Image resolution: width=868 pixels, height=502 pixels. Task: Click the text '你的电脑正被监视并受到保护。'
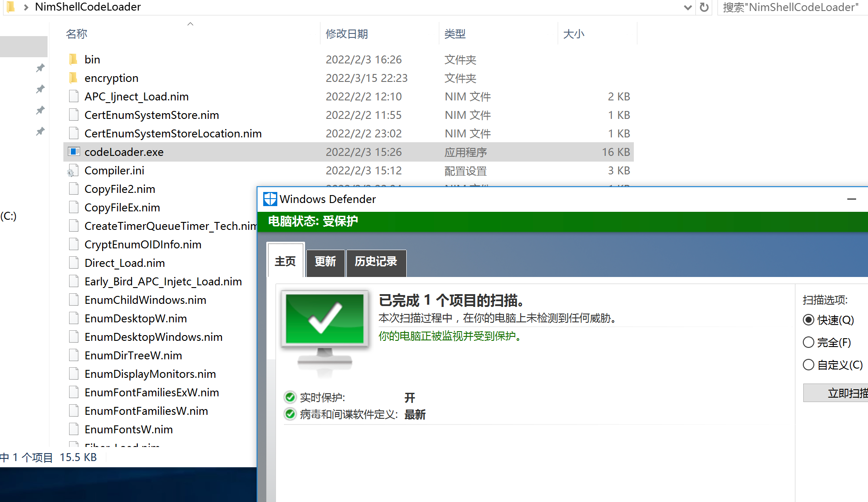(x=450, y=336)
